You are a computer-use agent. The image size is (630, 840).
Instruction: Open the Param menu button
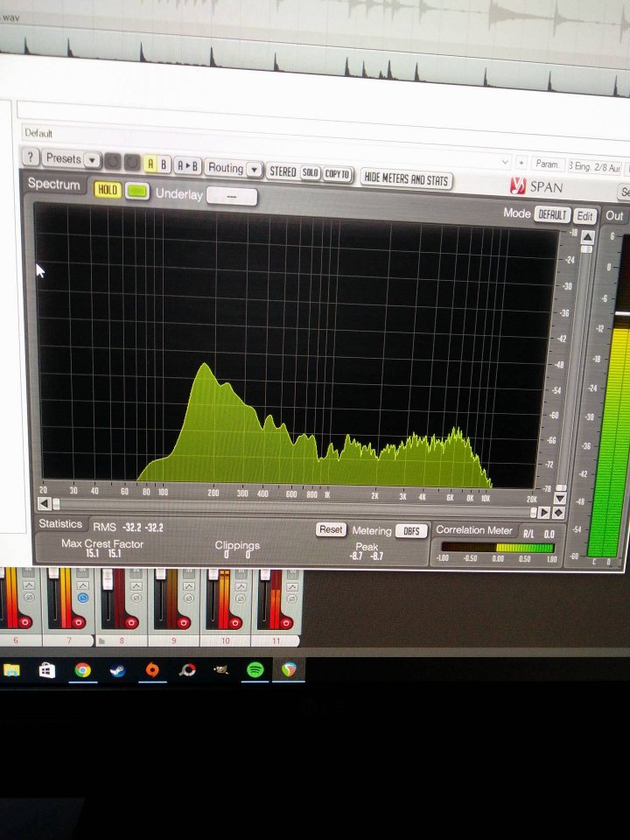[547, 164]
